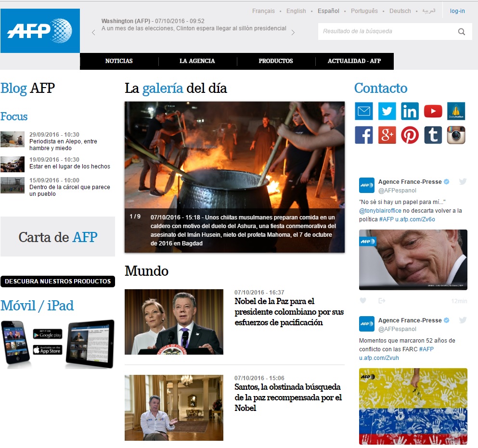Screen dimensions: 478x448
Task: Open 'Santos, la obstinada búsqueda' headline
Action: tap(288, 397)
